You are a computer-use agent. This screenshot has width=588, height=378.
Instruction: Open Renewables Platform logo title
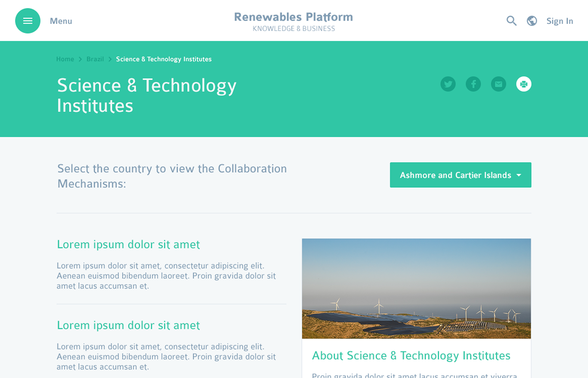point(293,17)
